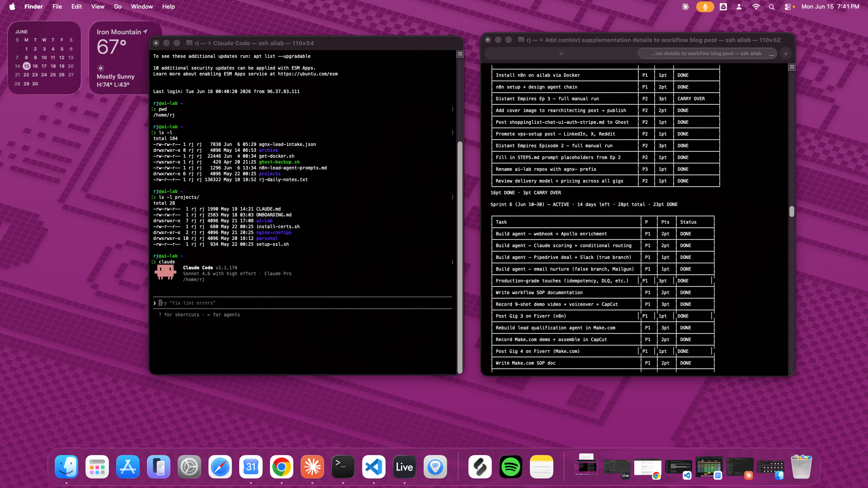Screen dimensions: 868x488
Task: Open the Window menu
Action: tap(142, 7)
